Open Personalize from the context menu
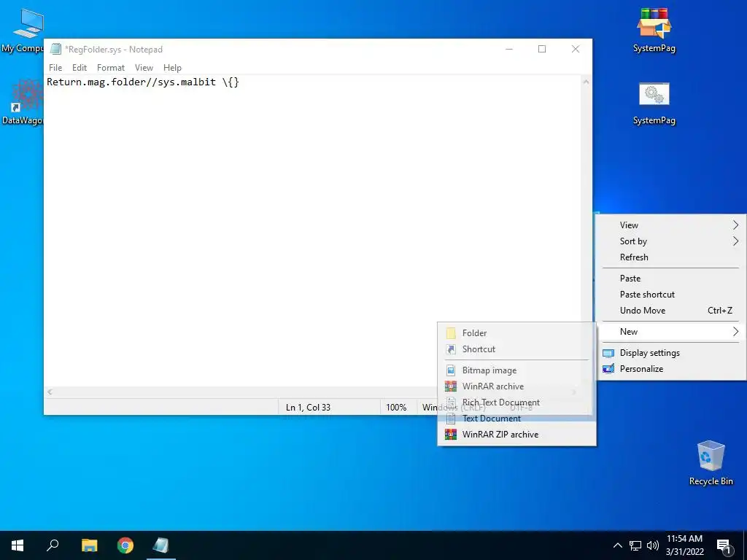This screenshot has height=560, width=747. point(671,369)
